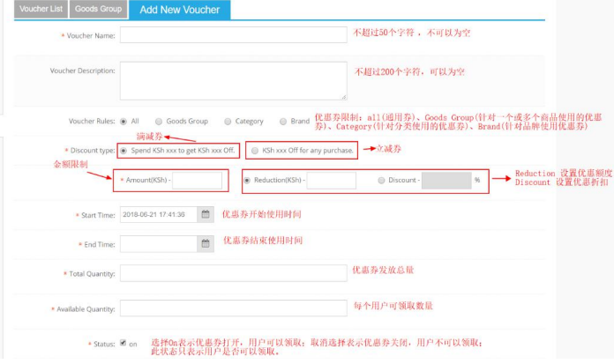
Task: Choose the Reduction(KSh) radio option
Action: click(247, 181)
